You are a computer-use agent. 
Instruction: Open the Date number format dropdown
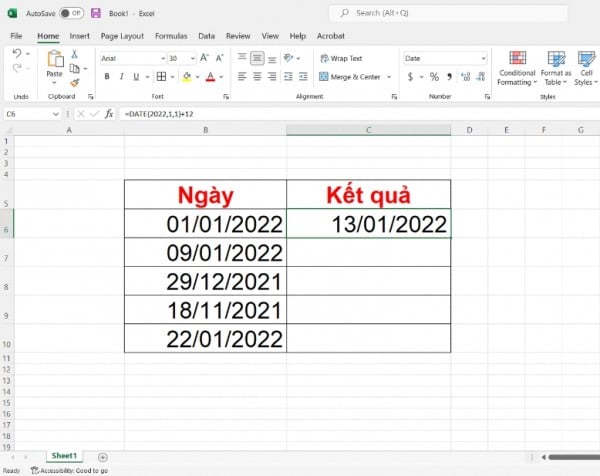click(483, 59)
